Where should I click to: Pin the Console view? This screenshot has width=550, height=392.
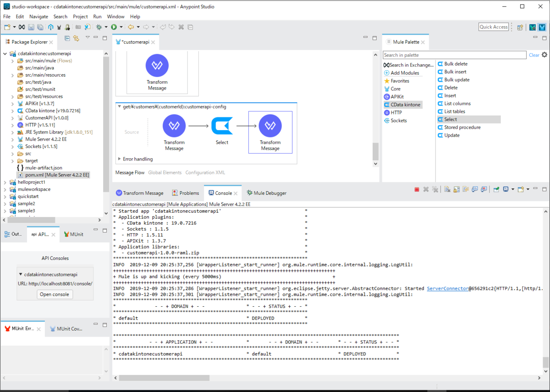pos(497,189)
